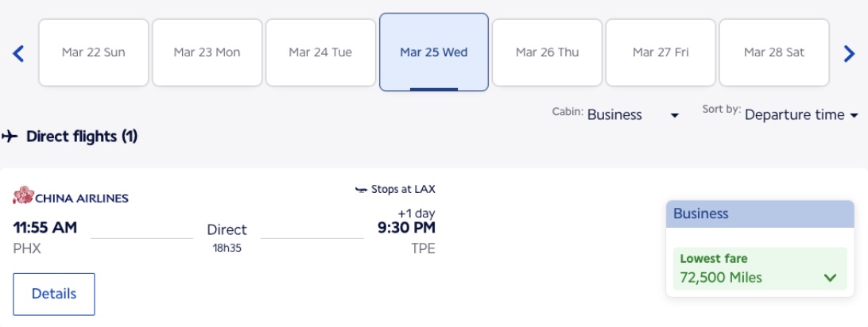Select the Mar 23 Mon date tab
Image resolution: width=868 pixels, height=327 pixels.
point(207,53)
